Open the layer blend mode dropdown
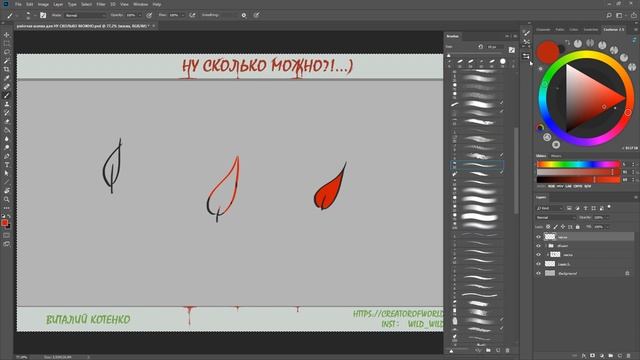Image resolution: width=640 pixels, height=360 pixels. click(556, 218)
